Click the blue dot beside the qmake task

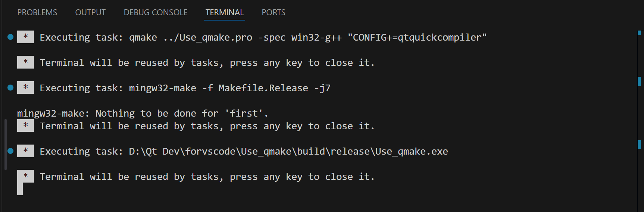[10, 37]
